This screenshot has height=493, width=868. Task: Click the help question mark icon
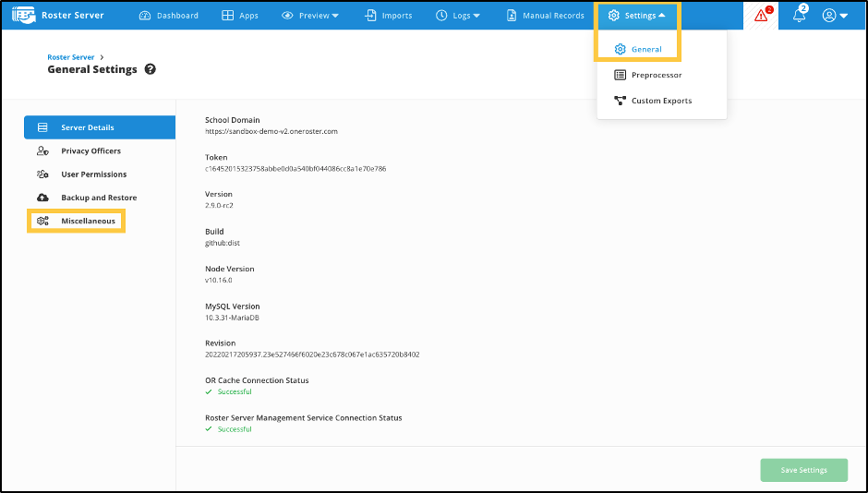[151, 69]
